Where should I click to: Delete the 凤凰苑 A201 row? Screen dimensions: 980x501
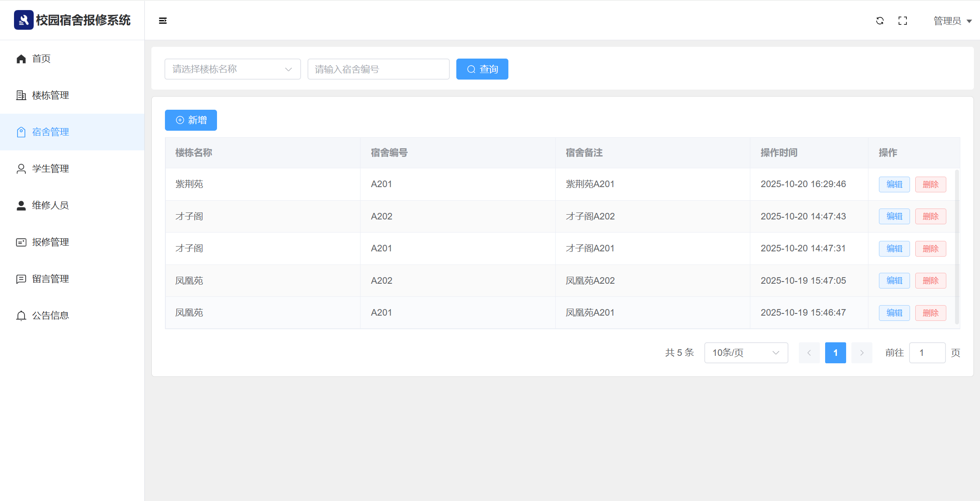930,313
